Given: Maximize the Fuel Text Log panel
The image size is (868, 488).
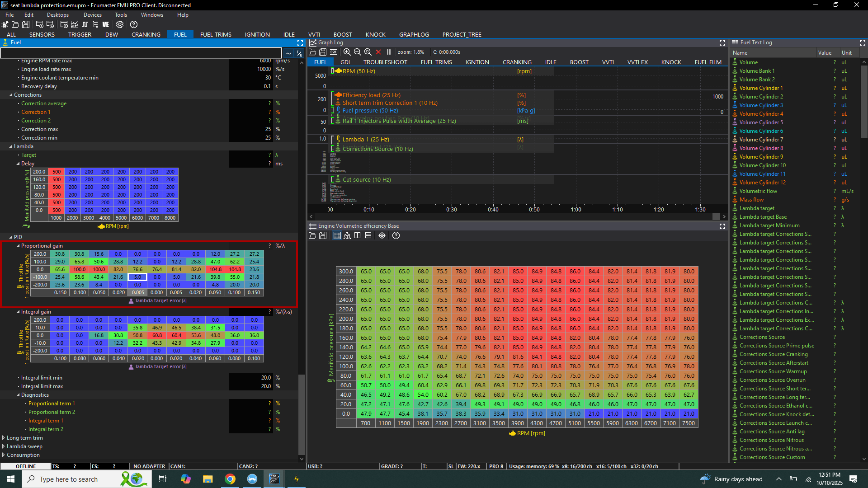Looking at the screenshot, I should click(x=862, y=43).
